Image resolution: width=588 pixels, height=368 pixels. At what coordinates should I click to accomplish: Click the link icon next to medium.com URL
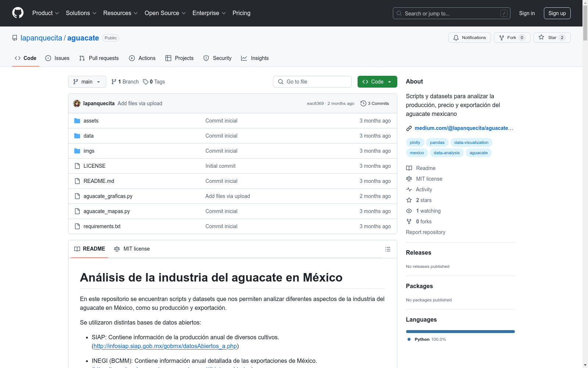coord(409,128)
